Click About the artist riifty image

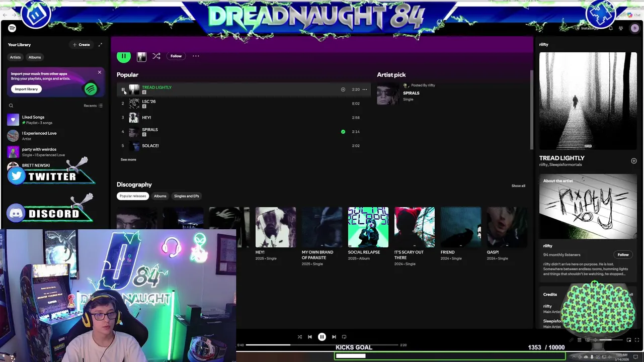pyautogui.click(x=588, y=206)
